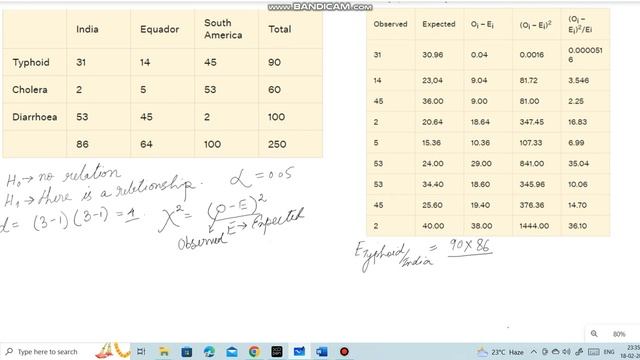Open the 23°C Haze weather widget
This screenshot has height=360, width=640.
pyautogui.click(x=500, y=352)
